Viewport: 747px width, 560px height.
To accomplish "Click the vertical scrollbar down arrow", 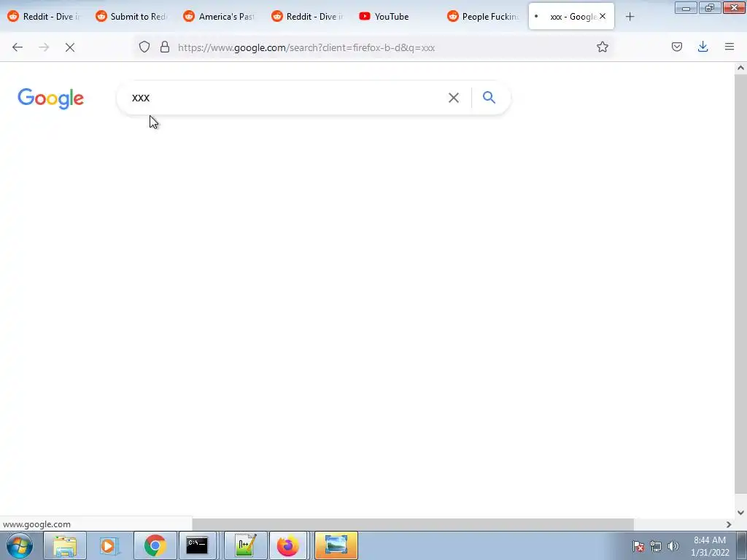I will tap(740, 513).
